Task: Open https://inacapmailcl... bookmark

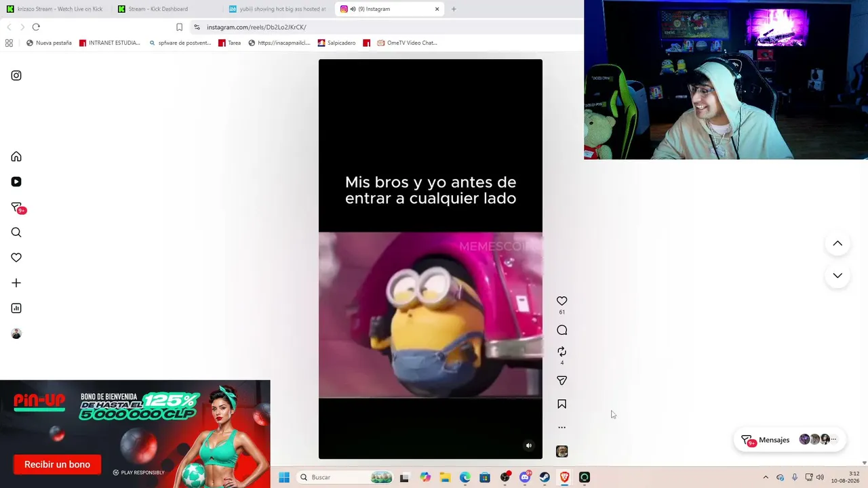Action: click(x=279, y=43)
